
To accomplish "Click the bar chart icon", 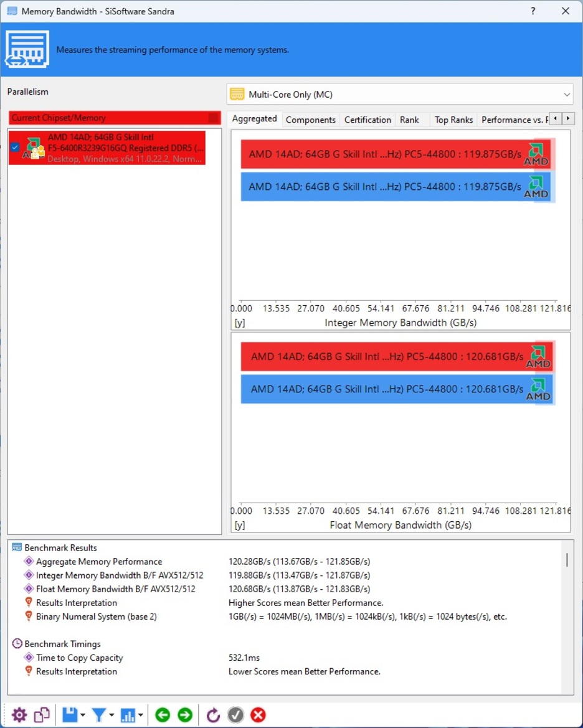I will click(x=128, y=715).
